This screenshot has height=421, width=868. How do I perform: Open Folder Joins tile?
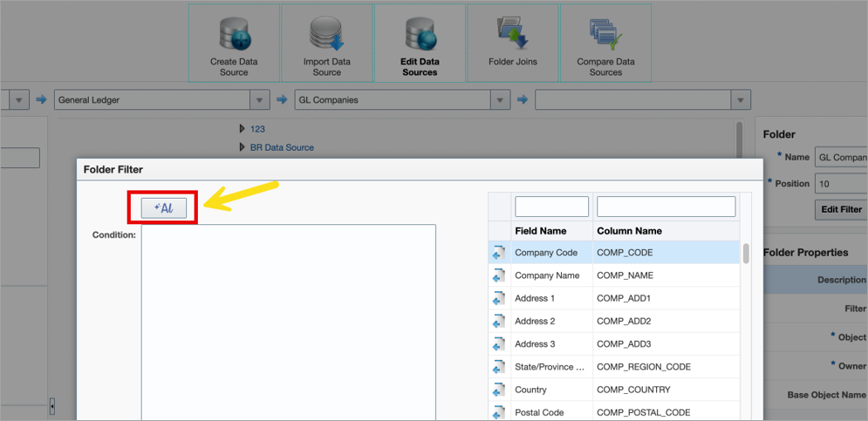click(513, 44)
